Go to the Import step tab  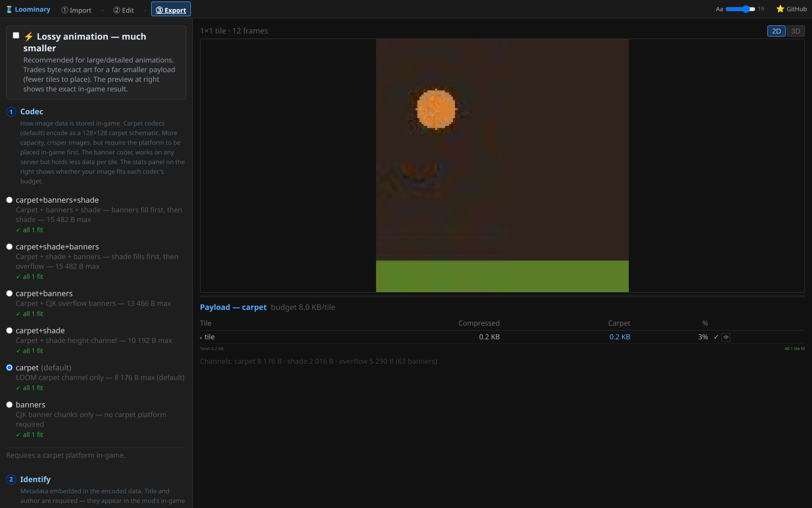pos(76,10)
